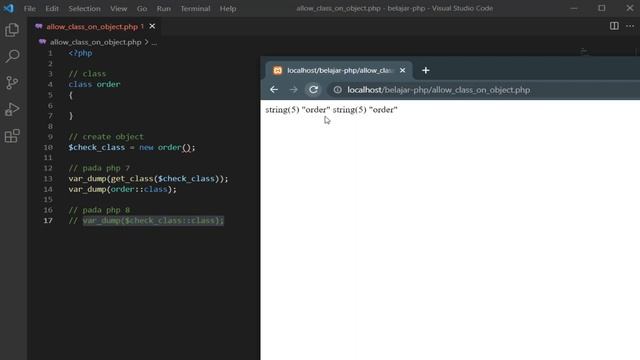
Task: Click the browser address bar URL
Action: [439, 90]
